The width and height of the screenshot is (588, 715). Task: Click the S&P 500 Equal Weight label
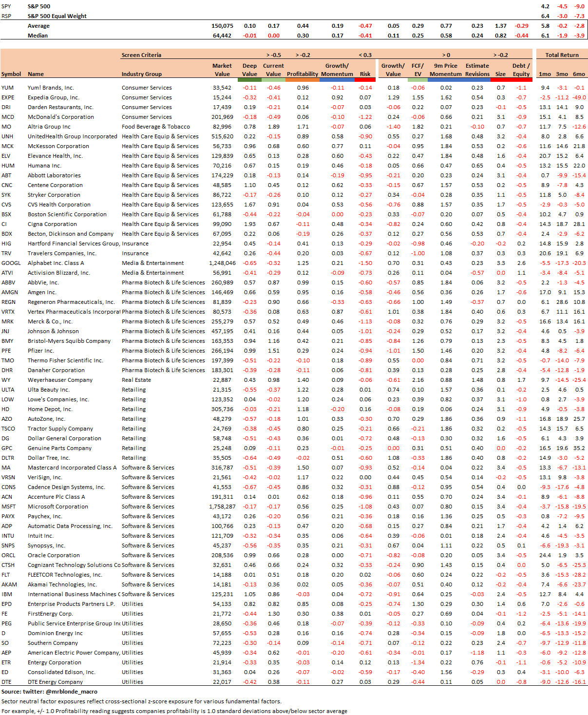click(57, 16)
